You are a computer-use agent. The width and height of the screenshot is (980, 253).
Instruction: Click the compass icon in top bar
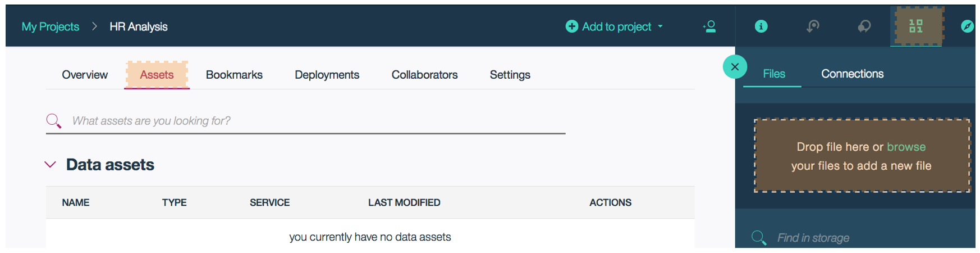coord(967,26)
